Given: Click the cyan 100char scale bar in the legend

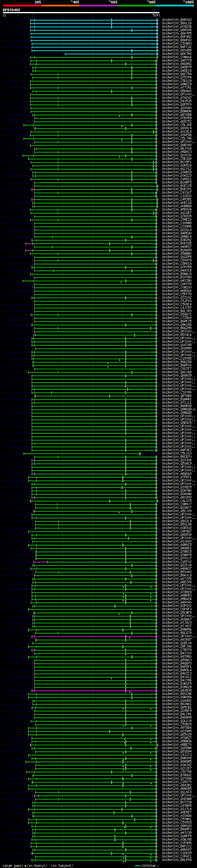Looking at the screenshot, I should (137, 866).
